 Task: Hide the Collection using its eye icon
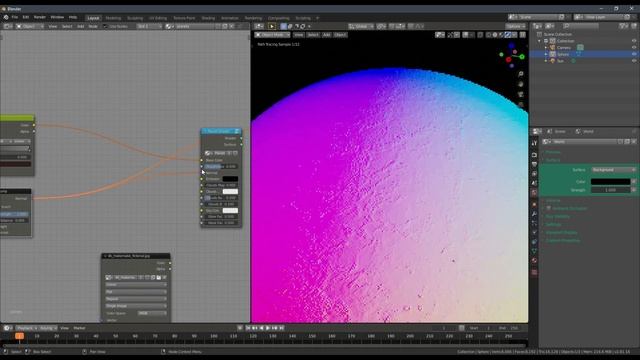634,41
